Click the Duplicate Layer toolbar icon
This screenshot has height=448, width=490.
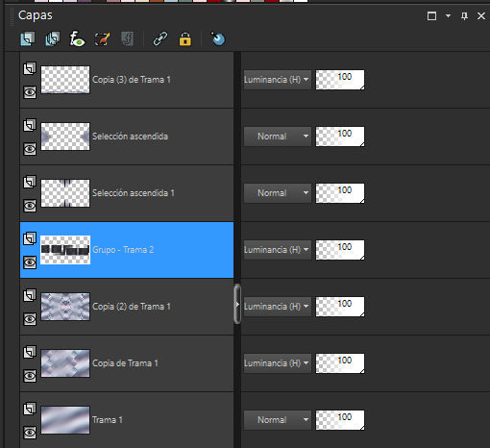(x=52, y=39)
